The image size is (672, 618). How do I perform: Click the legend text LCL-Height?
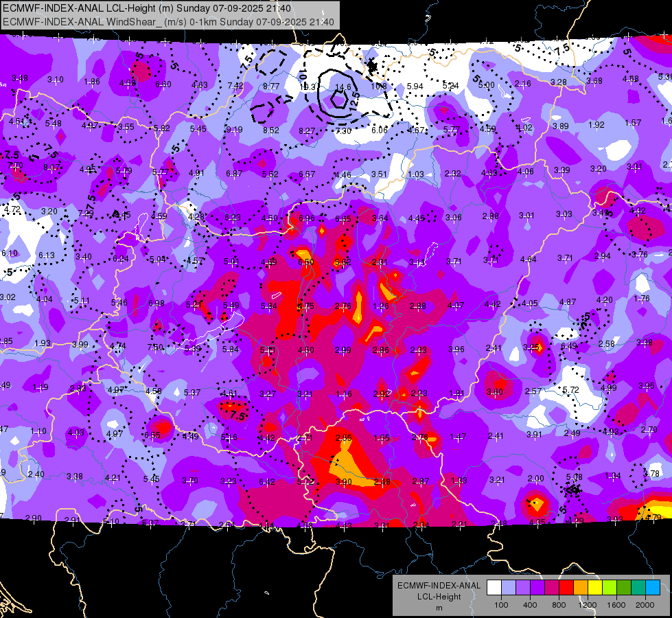439,597
